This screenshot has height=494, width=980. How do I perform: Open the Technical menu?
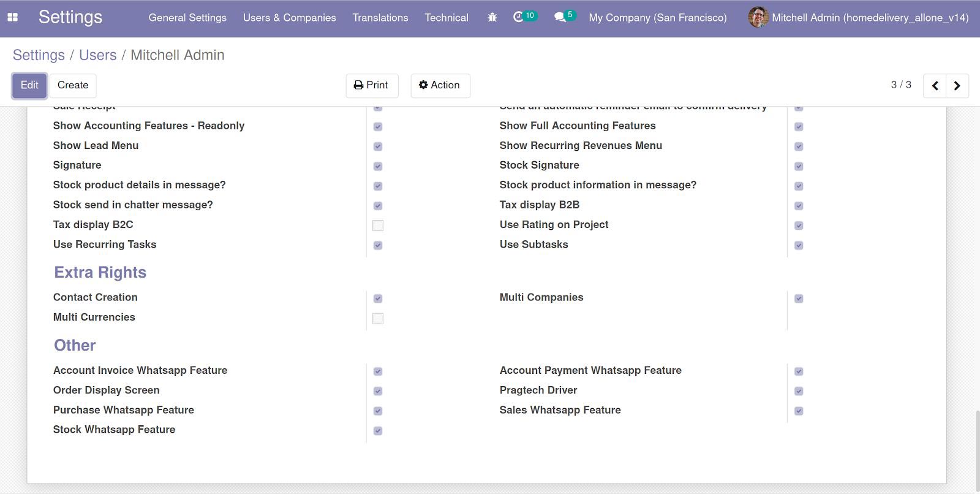click(447, 18)
